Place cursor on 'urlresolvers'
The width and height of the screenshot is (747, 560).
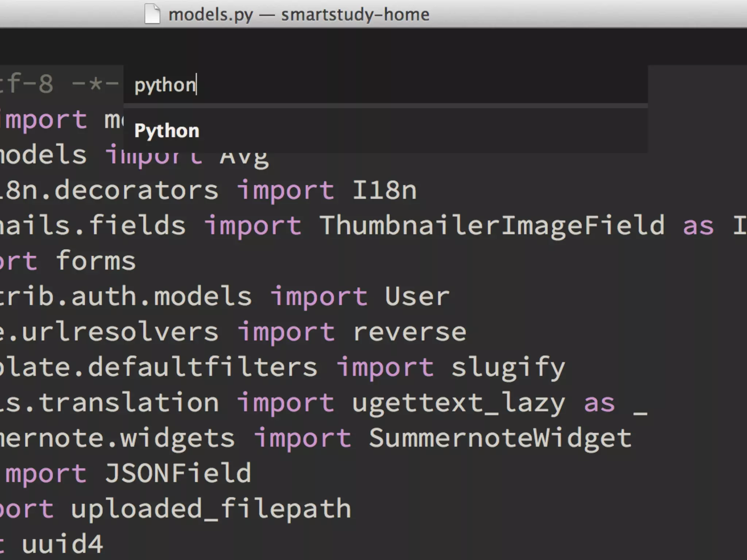[120, 332]
